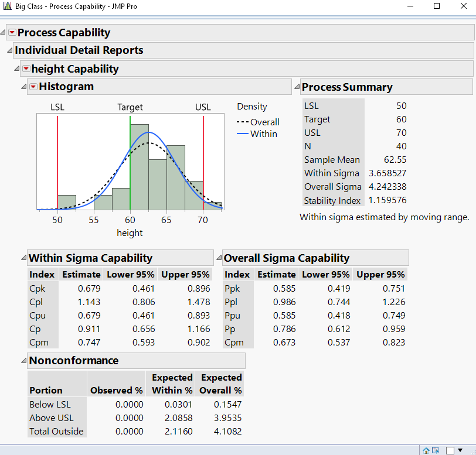This screenshot has height=455, width=476.
Task: Collapse the Overall Sigma Capability section
Action: [219, 258]
